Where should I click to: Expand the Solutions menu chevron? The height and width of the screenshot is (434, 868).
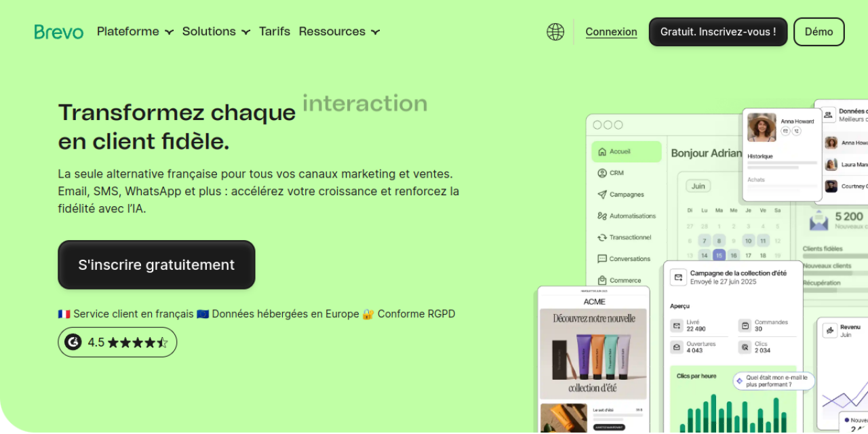pyautogui.click(x=245, y=32)
